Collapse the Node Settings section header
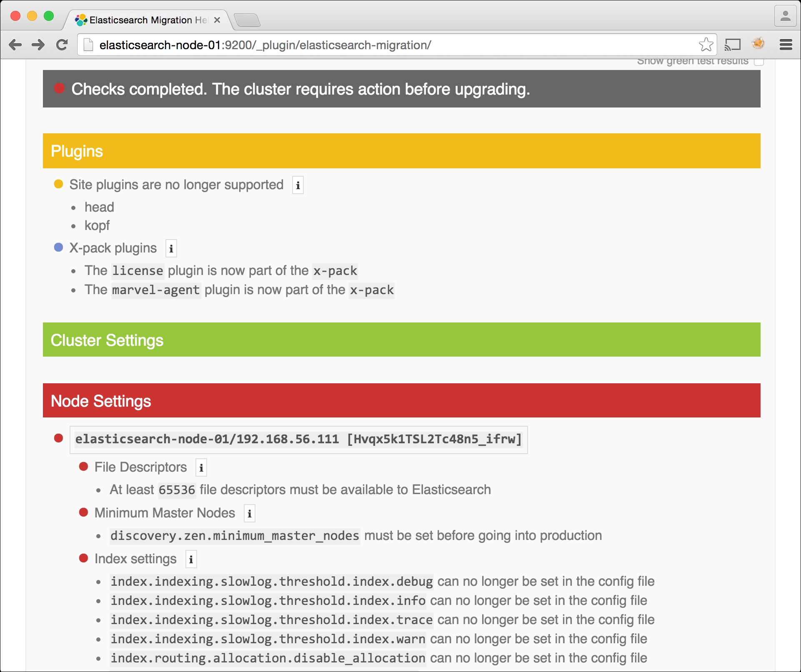Image resolution: width=801 pixels, height=672 pixels. (402, 400)
